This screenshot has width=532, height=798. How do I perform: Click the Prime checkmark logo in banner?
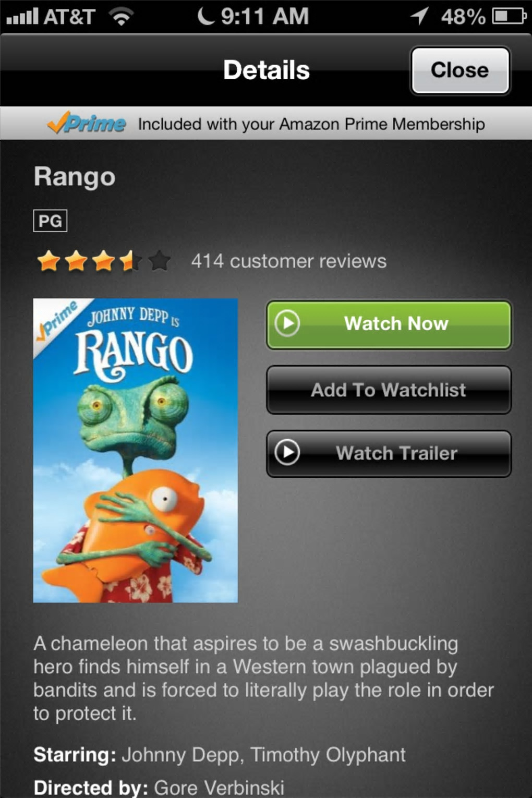pos(87,124)
